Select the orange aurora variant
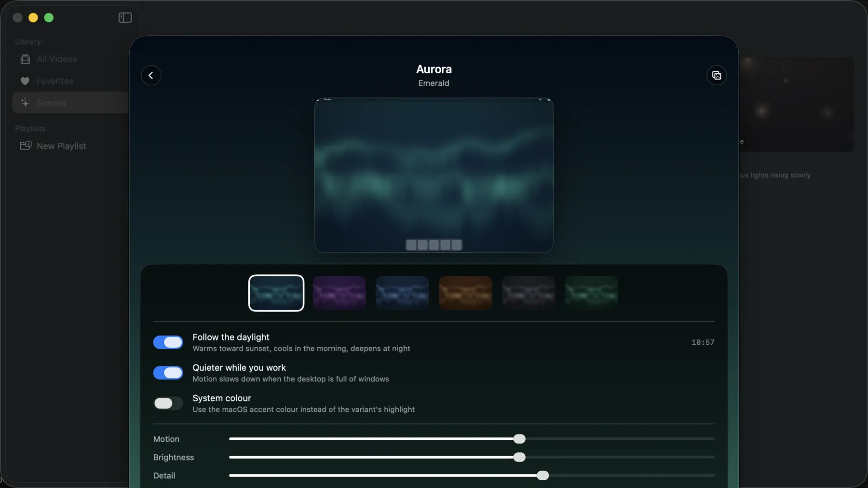Image resolution: width=868 pixels, height=488 pixels. [x=465, y=293]
